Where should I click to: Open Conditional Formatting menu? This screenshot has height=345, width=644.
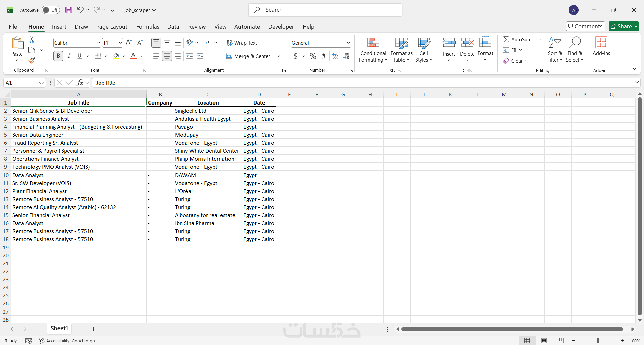pyautogui.click(x=373, y=50)
